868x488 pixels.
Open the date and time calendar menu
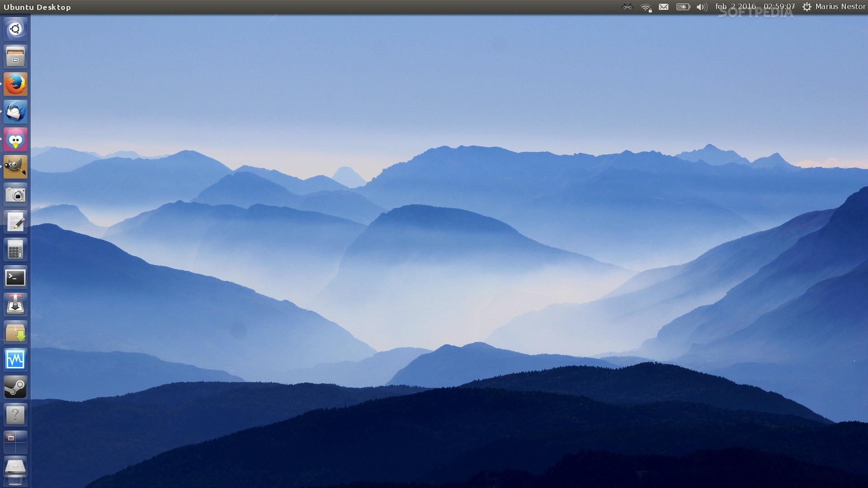[755, 7]
